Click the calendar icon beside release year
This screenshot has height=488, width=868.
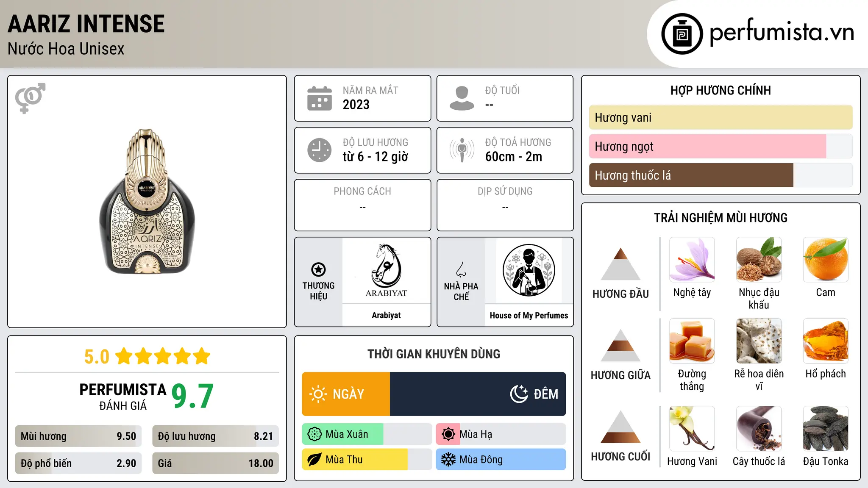tap(320, 98)
